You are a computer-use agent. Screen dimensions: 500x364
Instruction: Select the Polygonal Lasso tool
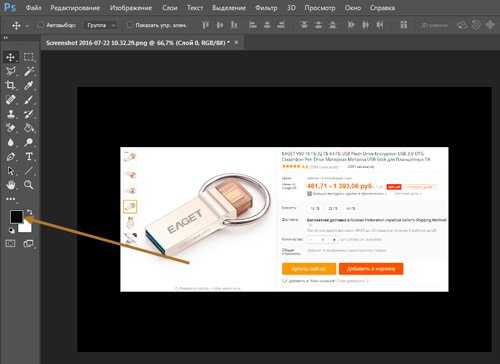click(x=11, y=71)
